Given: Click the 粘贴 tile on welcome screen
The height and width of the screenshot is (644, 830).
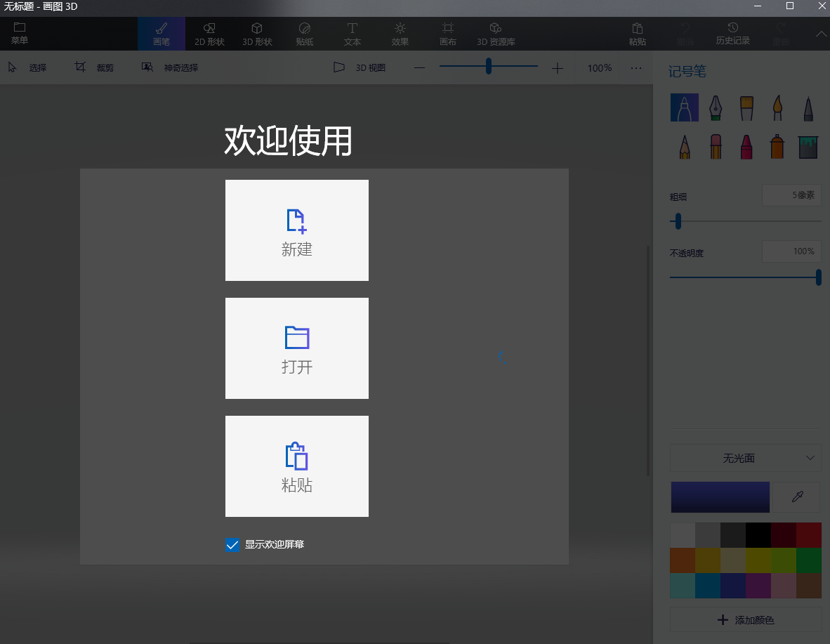Looking at the screenshot, I should coord(297,466).
